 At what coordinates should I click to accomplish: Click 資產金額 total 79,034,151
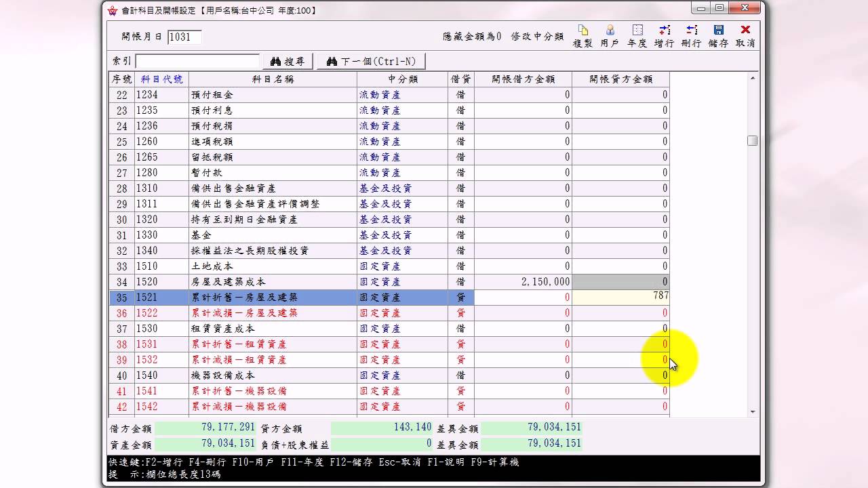206,444
